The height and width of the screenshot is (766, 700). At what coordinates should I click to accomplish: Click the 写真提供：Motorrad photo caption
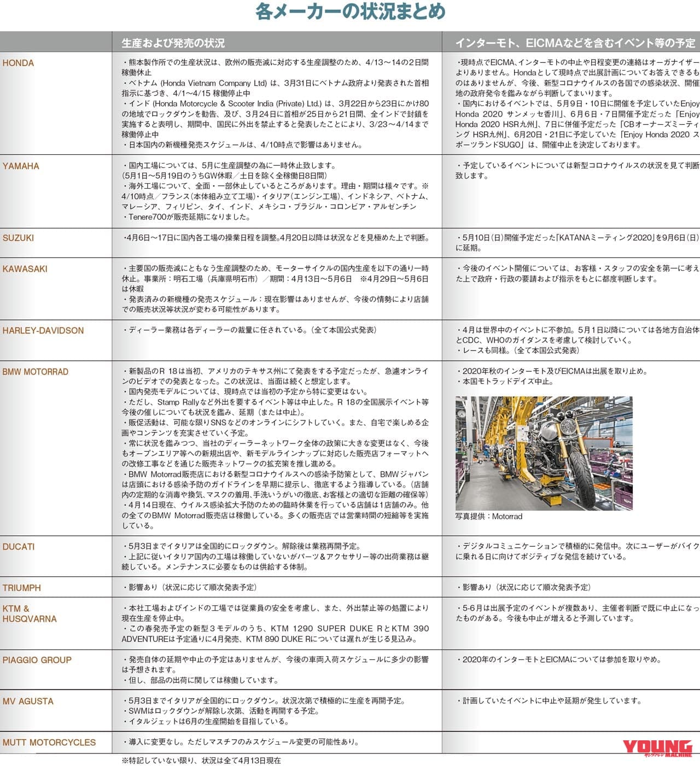click(487, 515)
